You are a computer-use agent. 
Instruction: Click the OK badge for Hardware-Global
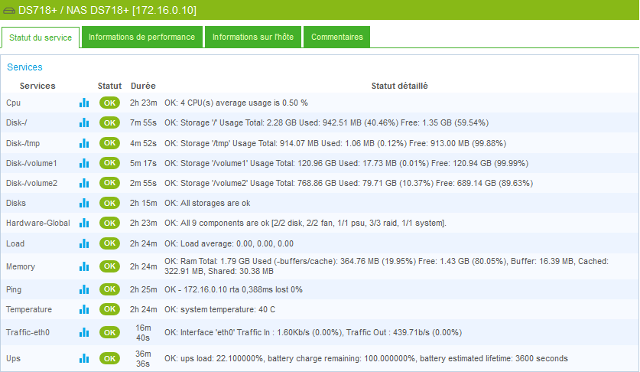(109, 223)
